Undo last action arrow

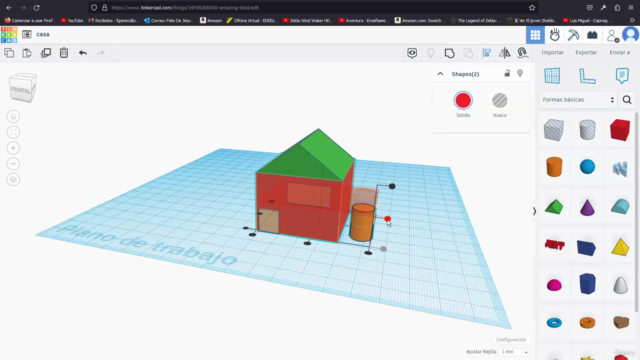pyautogui.click(x=83, y=53)
